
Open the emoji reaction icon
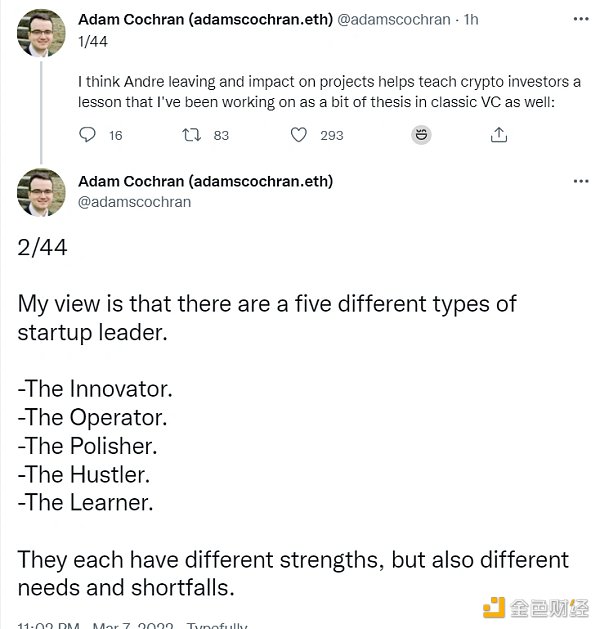[395, 135]
